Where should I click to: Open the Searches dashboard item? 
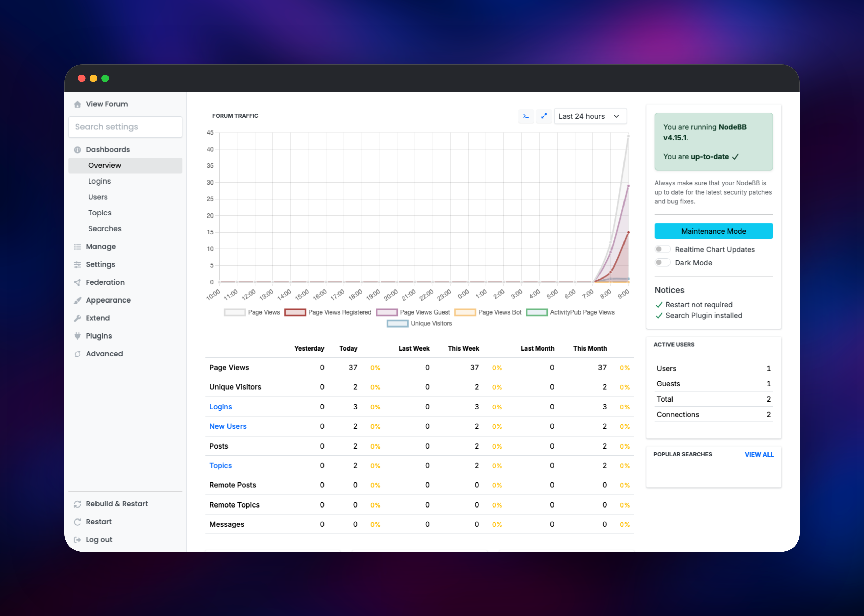coord(125,229)
